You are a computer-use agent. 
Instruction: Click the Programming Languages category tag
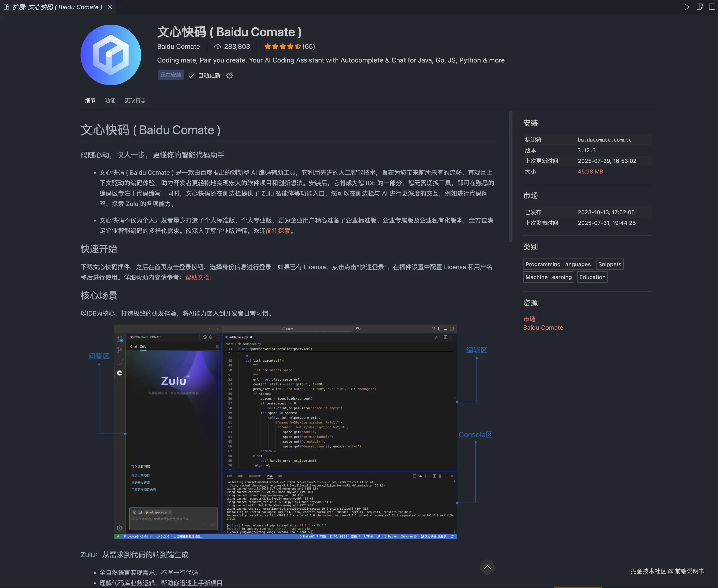[x=558, y=264]
